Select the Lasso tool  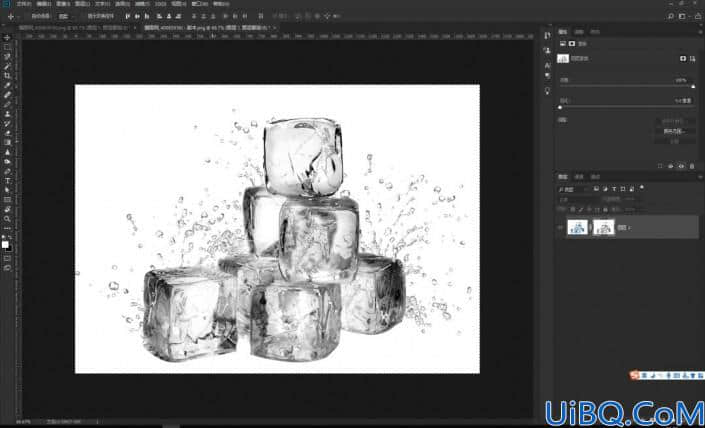7,57
